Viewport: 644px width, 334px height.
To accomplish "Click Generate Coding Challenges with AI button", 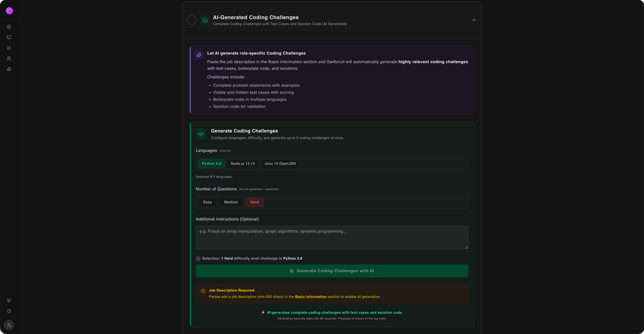I will [x=332, y=271].
